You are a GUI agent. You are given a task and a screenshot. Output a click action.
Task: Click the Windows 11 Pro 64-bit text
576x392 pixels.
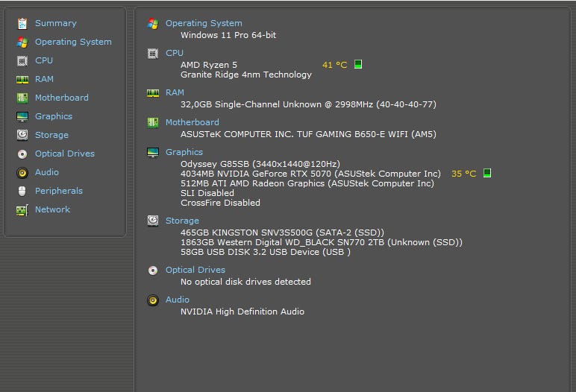228,35
